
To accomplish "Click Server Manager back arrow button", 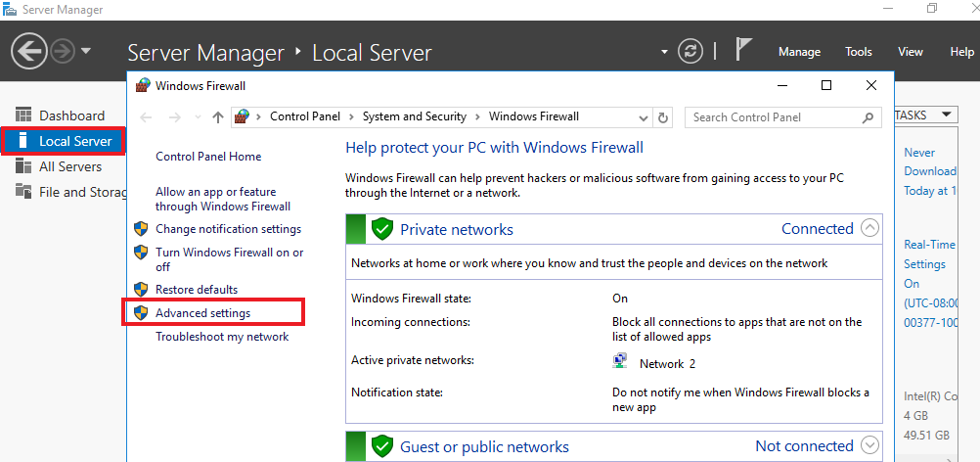I will (x=30, y=51).
